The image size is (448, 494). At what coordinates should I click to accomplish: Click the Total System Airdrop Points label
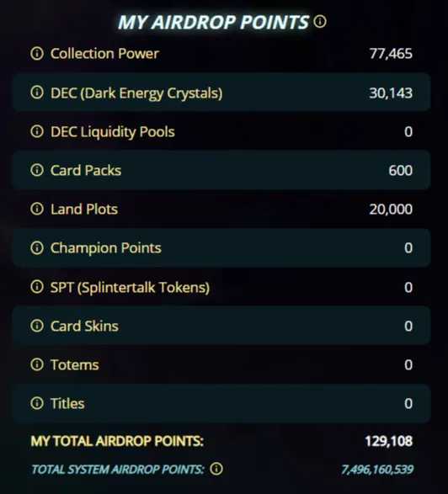click(118, 470)
